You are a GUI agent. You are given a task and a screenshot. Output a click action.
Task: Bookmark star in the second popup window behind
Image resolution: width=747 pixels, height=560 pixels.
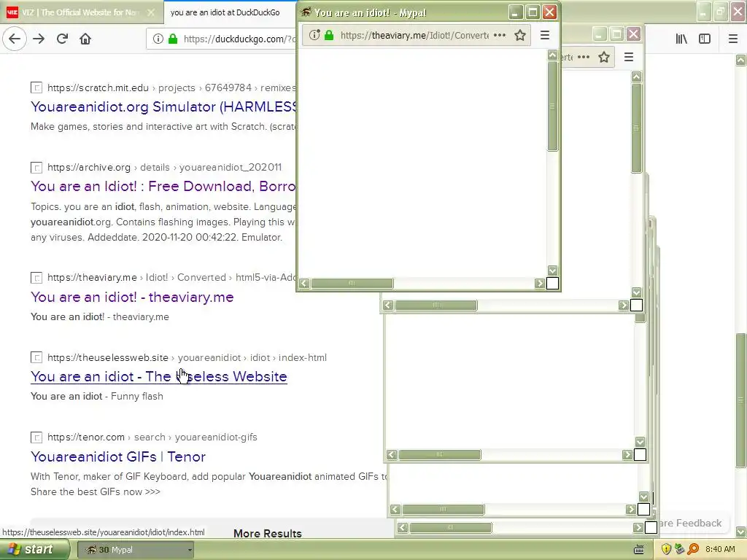(604, 57)
